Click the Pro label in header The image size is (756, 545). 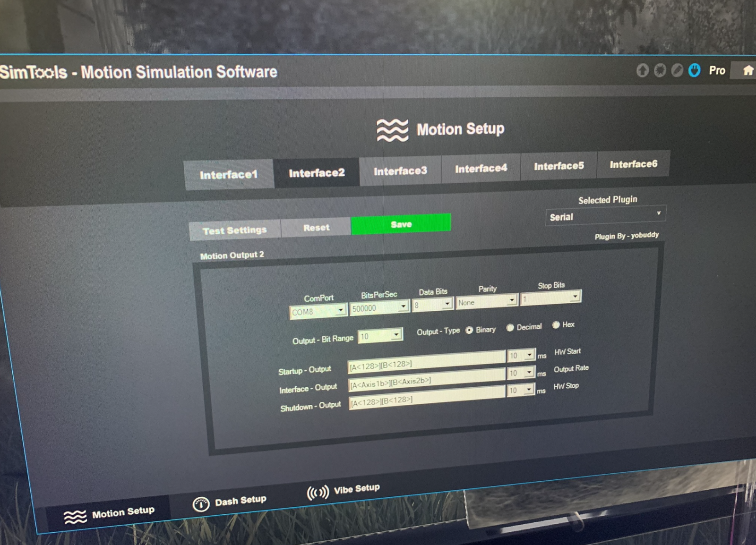tap(717, 70)
